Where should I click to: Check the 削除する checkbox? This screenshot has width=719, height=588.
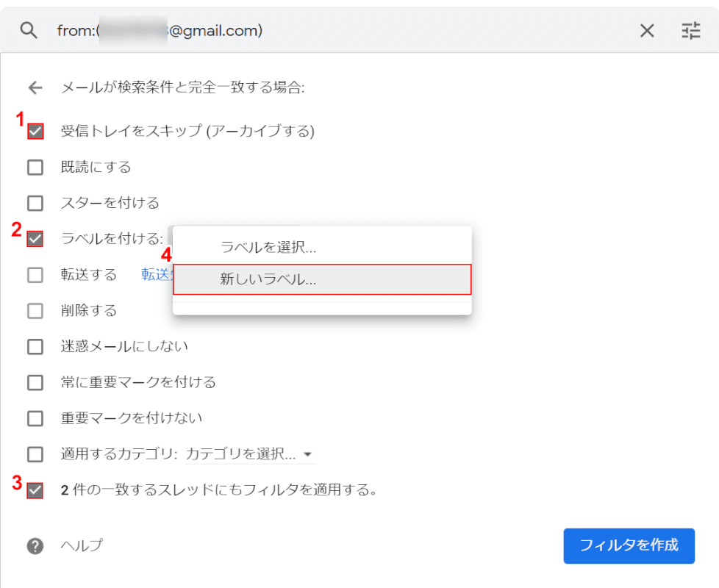point(35,311)
